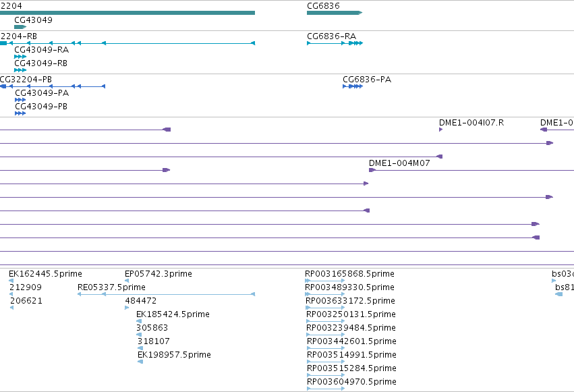Click the CG43049-PB protein arrows

pyautogui.click(x=20, y=113)
